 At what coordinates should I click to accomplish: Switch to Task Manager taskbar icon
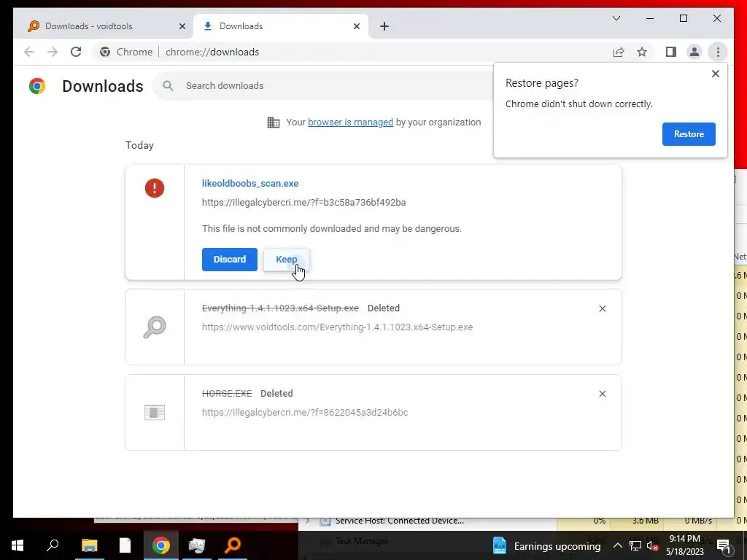click(x=197, y=545)
